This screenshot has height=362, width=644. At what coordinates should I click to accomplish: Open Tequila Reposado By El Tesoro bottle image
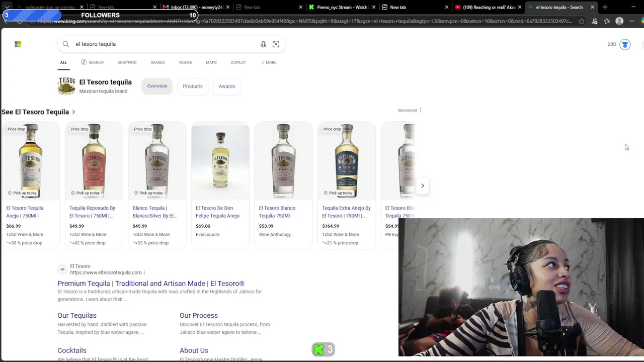[x=94, y=161]
